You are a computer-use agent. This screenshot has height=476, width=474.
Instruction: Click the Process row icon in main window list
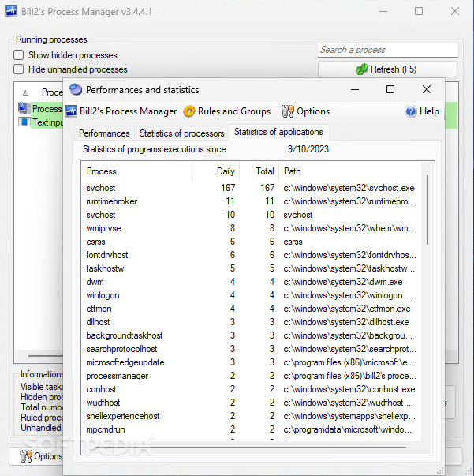24,108
